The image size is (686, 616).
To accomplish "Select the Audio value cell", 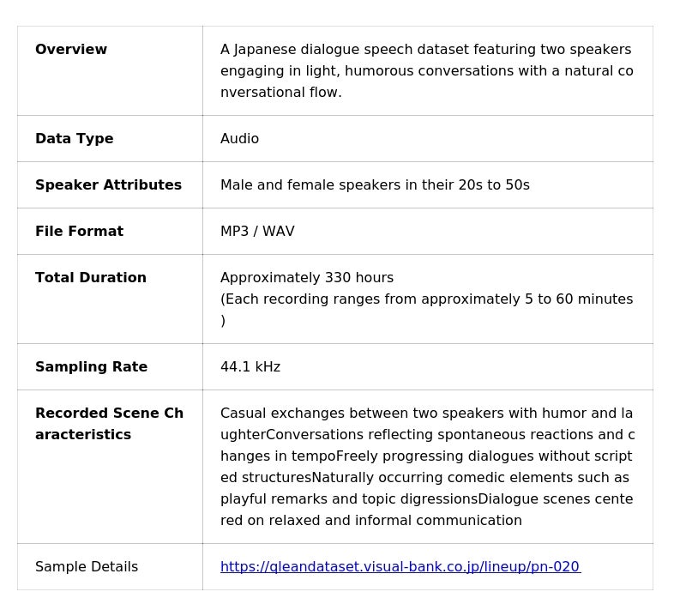I will pos(239,139).
